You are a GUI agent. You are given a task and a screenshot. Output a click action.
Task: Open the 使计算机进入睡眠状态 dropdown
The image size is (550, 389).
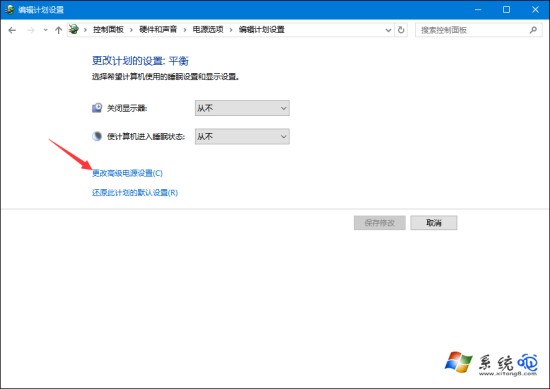[242, 136]
